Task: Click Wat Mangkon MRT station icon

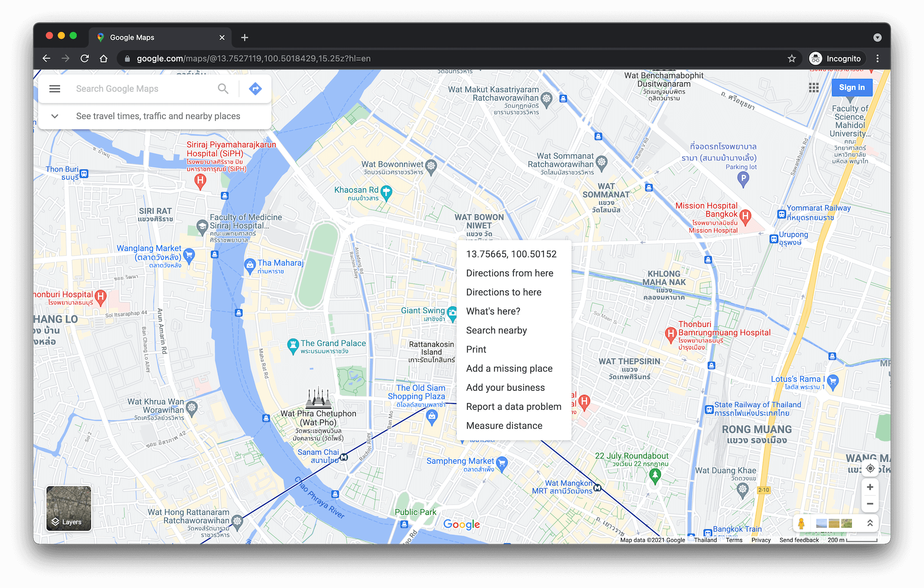Action: pyautogui.click(x=598, y=488)
